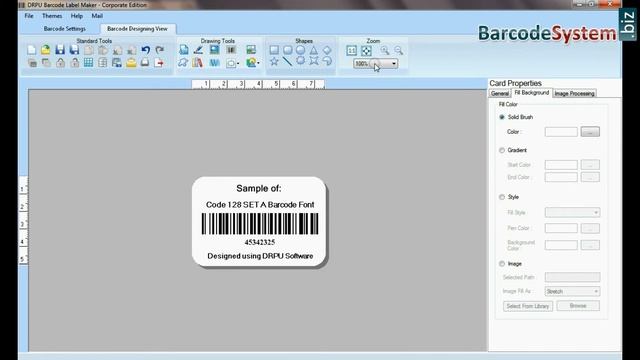Select the barcode image on the label
The image size is (640, 360).
tap(260, 224)
